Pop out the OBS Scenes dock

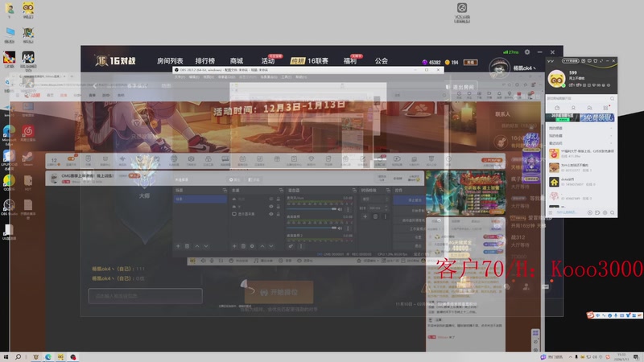click(x=225, y=191)
